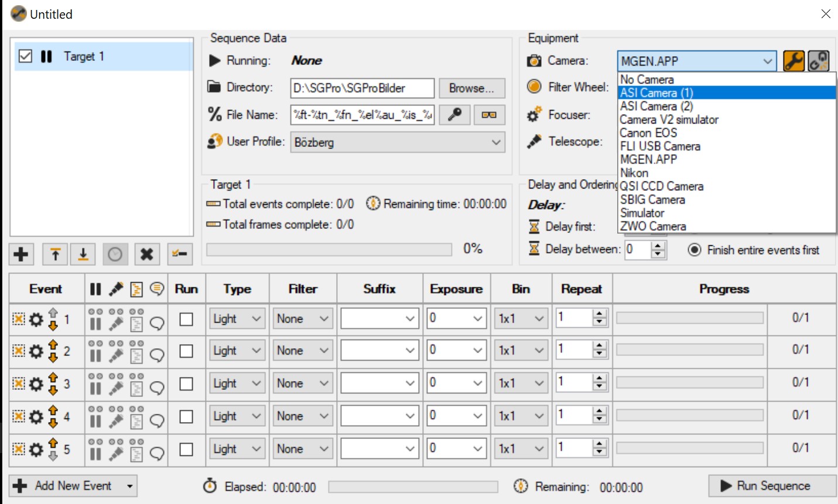Screen dimensions: 838x504
Task: Choose Canon EOS from the camera list
Action: tap(727, 133)
